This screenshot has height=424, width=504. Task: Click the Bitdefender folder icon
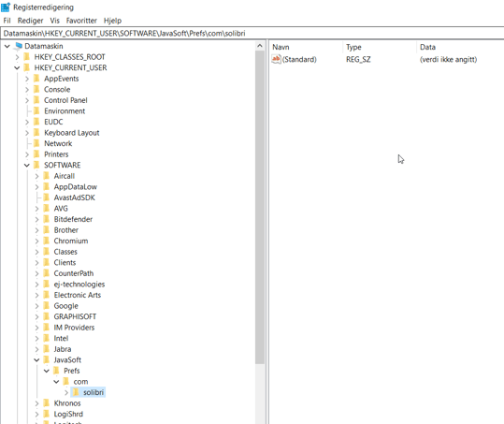click(47, 219)
